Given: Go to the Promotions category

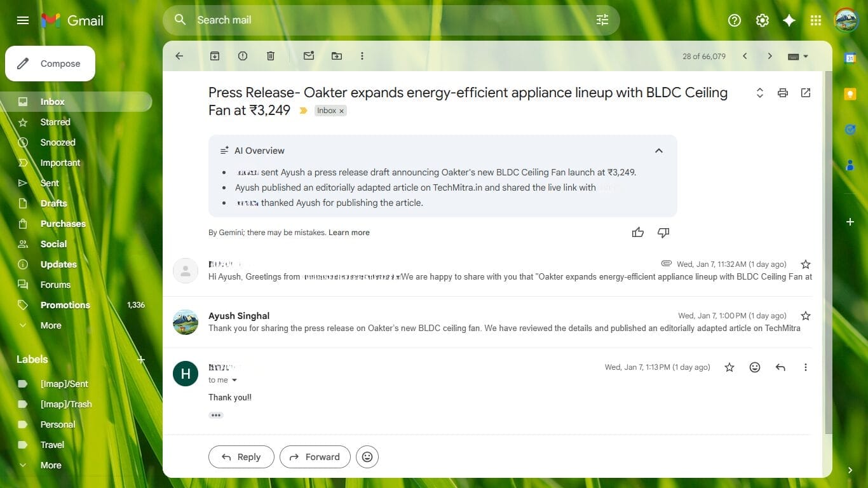Looking at the screenshot, I should point(65,305).
